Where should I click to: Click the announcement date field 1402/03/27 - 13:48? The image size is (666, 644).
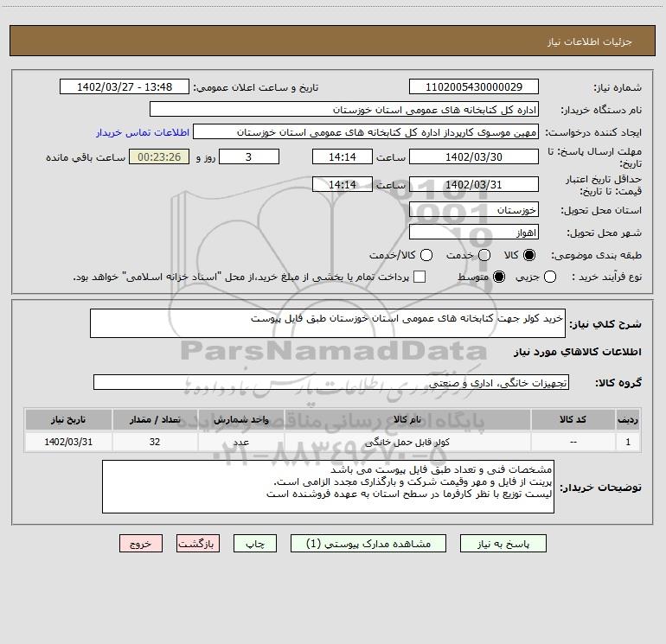click(x=125, y=86)
